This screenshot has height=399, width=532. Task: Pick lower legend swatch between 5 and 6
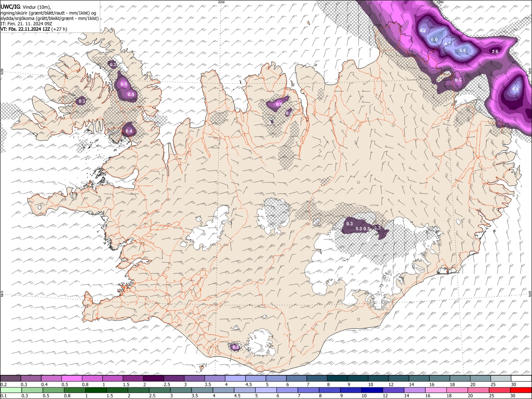tap(266, 390)
